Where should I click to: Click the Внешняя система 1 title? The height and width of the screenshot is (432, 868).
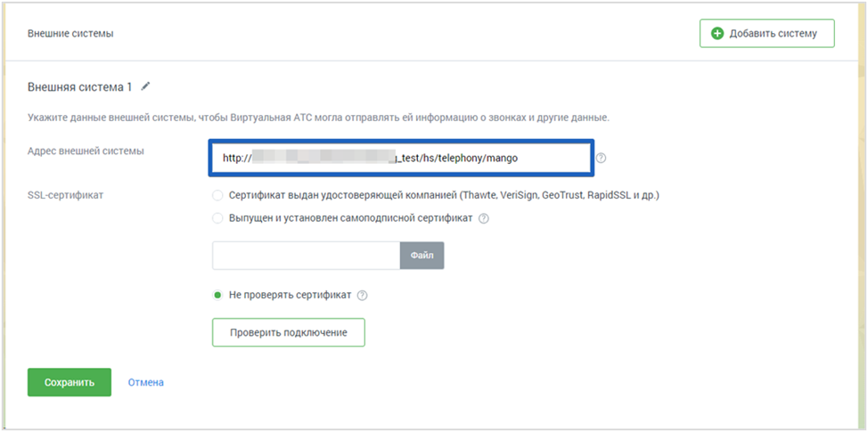[x=79, y=87]
